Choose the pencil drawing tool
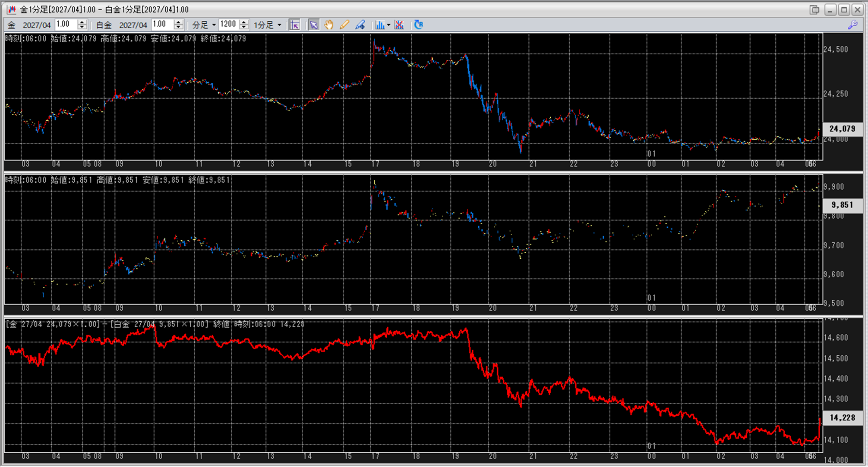This screenshot has height=467, width=868. [344, 25]
